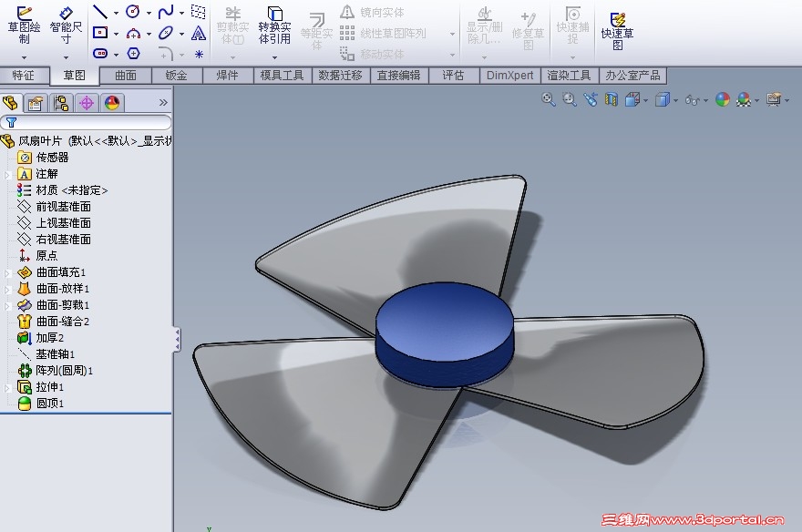Image resolution: width=802 pixels, height=532 pixels.
Task: Select the Rectangle sketch tool
Action: 99,33
